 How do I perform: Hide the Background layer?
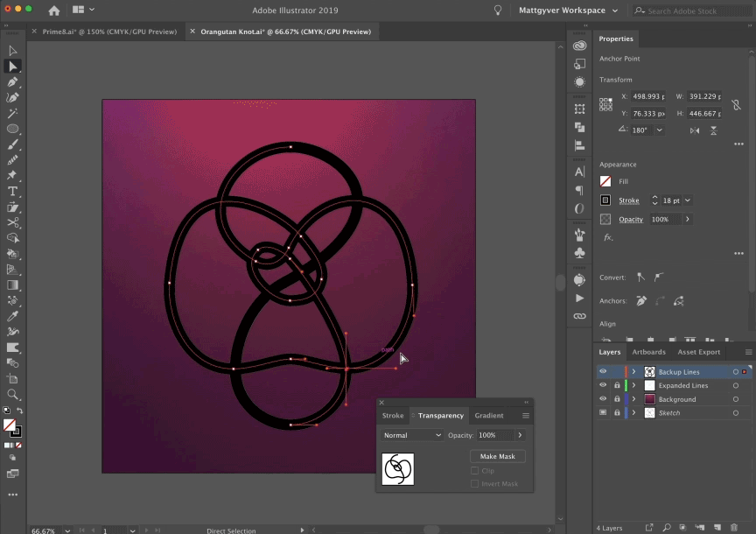click(x=601, y=399)
